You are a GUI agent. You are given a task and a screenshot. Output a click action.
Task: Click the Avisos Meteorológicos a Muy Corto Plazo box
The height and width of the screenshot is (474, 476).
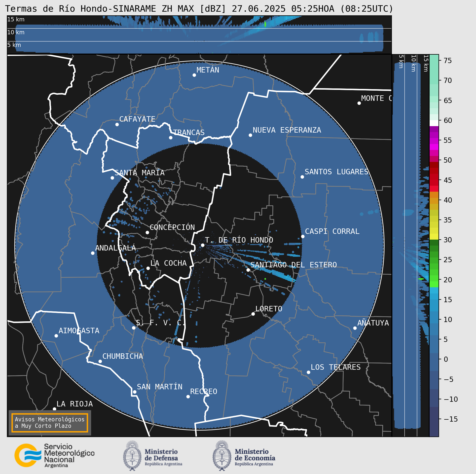pyautogui.click(x=50, y=423)
